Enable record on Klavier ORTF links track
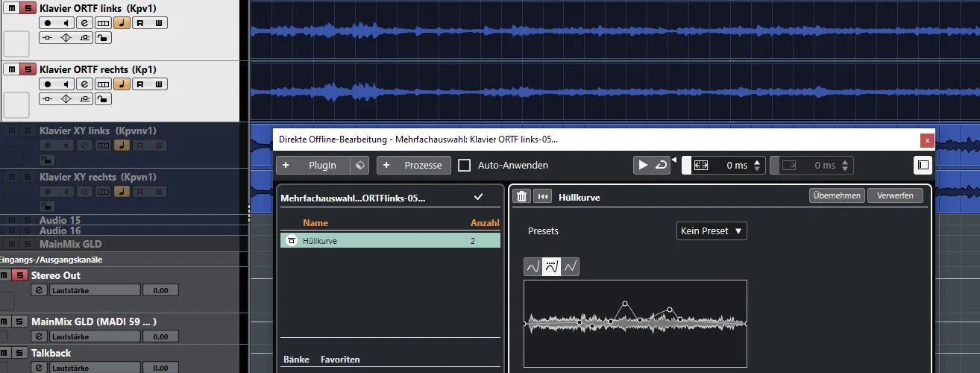The width and height of the screenshot is (980, 373). pyautogui.click(x=48, y=23)
